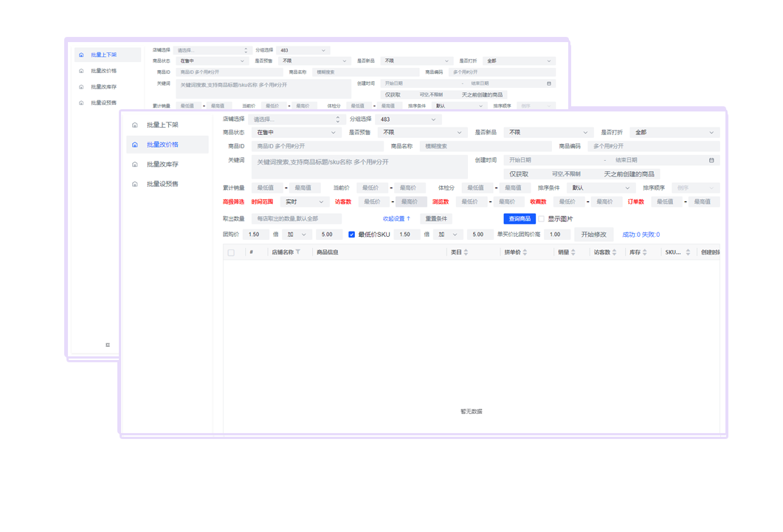Viewport: 783px width, 532px height.
Task: Click the 开始修改 button
Action: 593,235
